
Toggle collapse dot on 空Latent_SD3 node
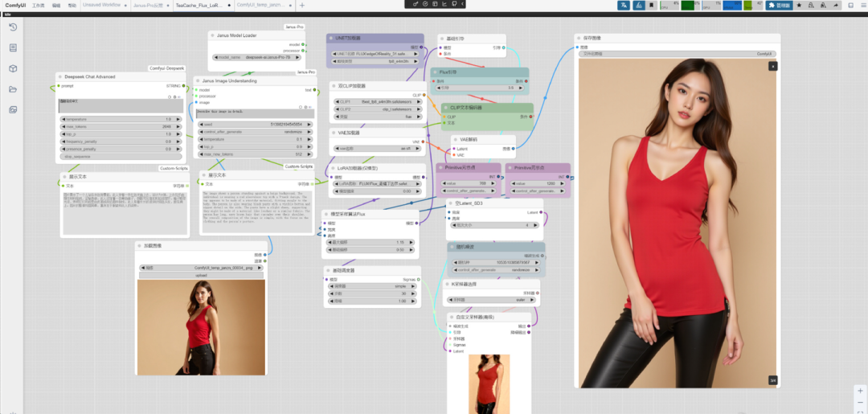(451, 203)
